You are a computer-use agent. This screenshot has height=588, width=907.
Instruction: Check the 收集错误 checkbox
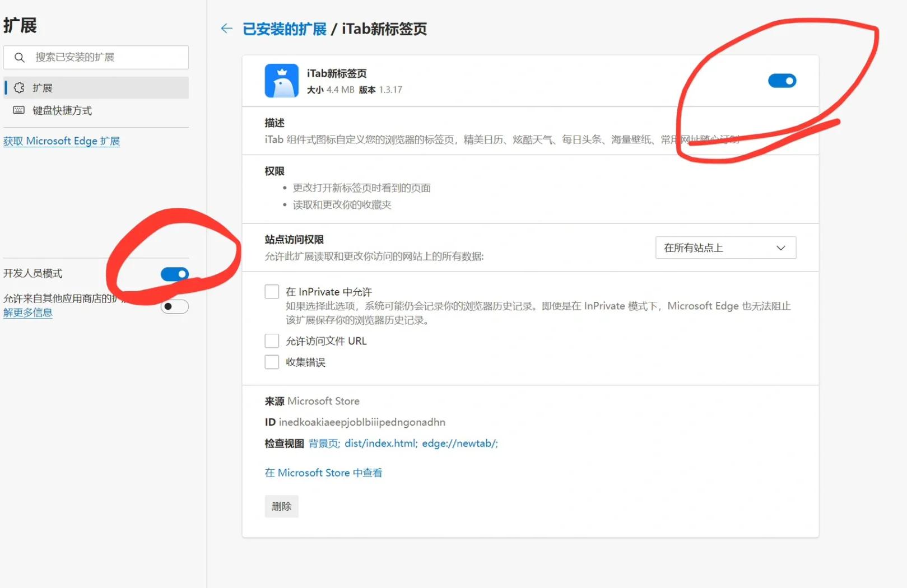tap(272, 362)
